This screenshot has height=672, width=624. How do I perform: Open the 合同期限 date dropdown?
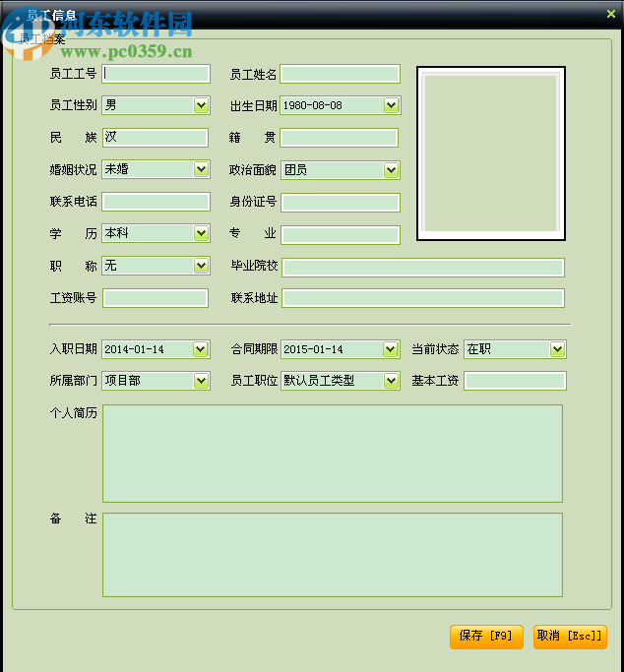point(390,349)
